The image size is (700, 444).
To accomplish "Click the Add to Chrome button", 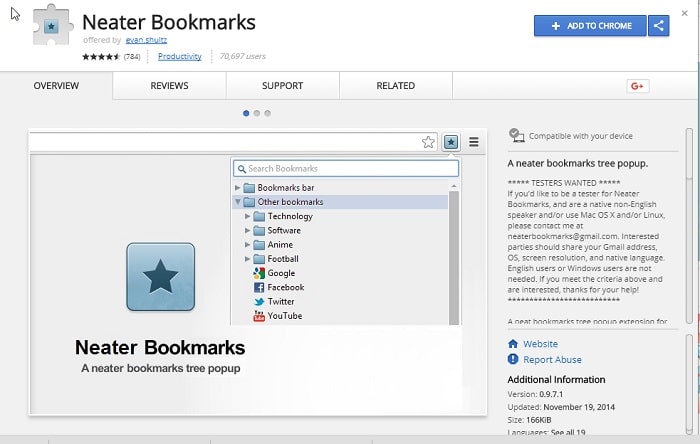I will [x=590, y=26].
